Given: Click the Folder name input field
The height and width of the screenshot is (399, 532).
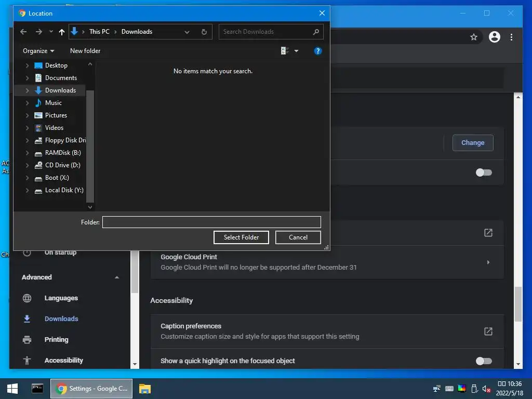Looking at the screenshot, I should tap(211, 222).
